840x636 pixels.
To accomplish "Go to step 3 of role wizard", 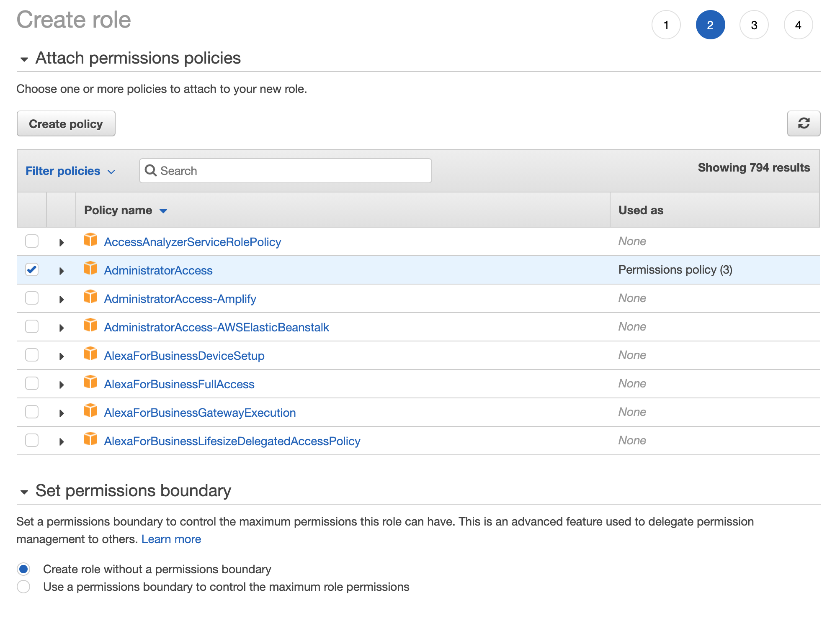I will 754,25.
